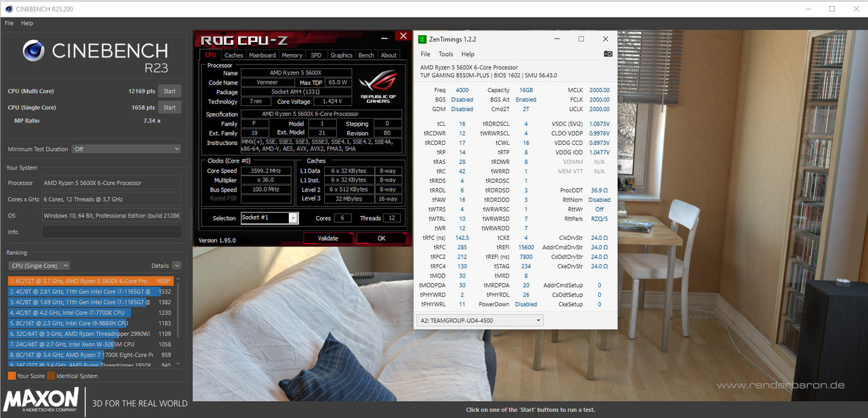868x418 pixels.
Task: Start the CPU Single Core test
Action: click(170, 107)
